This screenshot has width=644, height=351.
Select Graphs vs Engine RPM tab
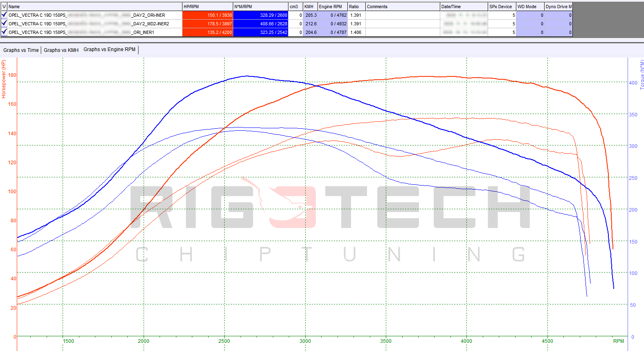(109, 49)
